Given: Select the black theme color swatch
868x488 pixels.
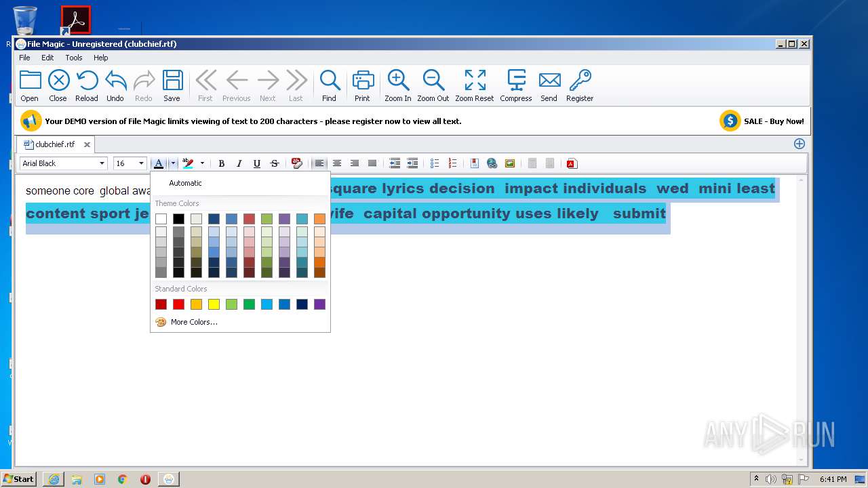Looking at the screenshot, I should tap(178, 219).
